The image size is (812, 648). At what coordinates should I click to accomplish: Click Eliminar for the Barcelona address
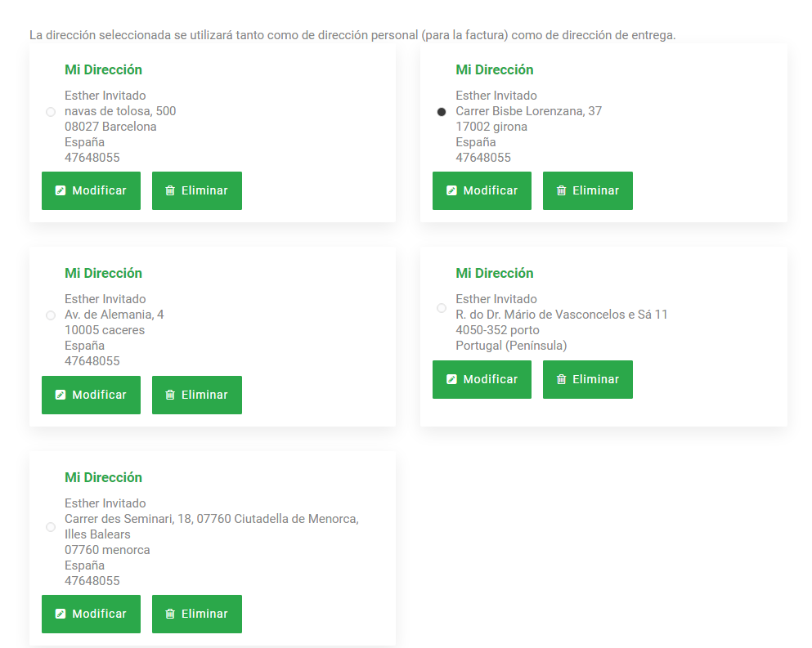197,190
